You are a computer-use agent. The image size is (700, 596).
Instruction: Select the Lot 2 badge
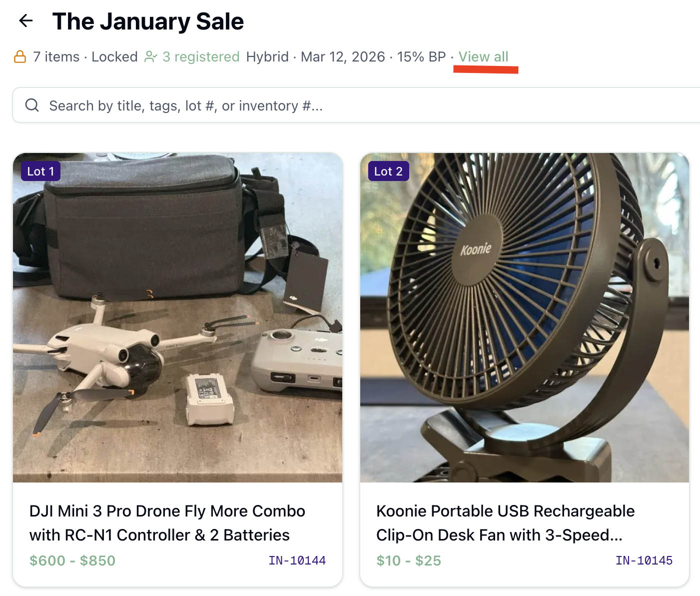(x=388, y=170)
